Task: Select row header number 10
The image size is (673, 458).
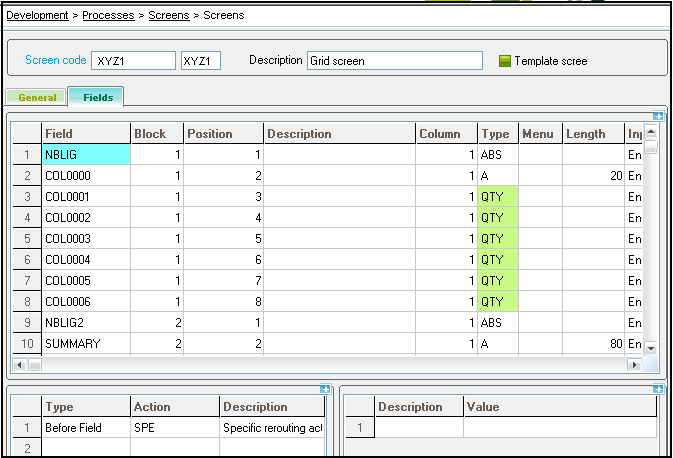Action: click(x=27, y=344)
